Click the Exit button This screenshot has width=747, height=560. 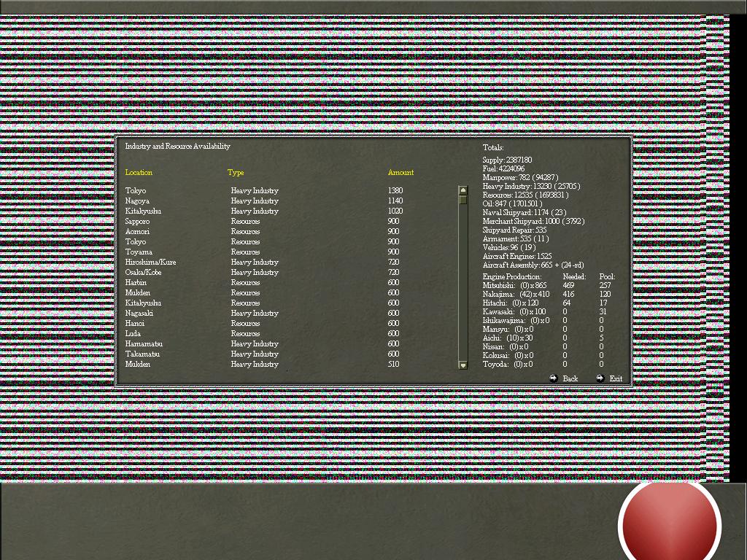pos(615,378)
